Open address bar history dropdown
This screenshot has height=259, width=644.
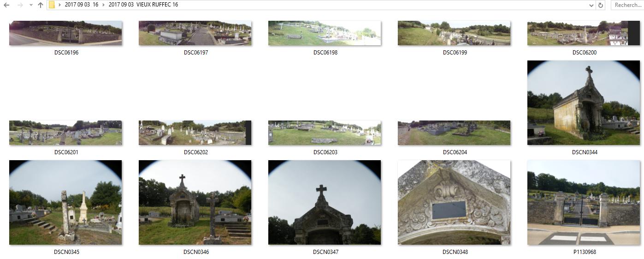click(x=591, y=5)
